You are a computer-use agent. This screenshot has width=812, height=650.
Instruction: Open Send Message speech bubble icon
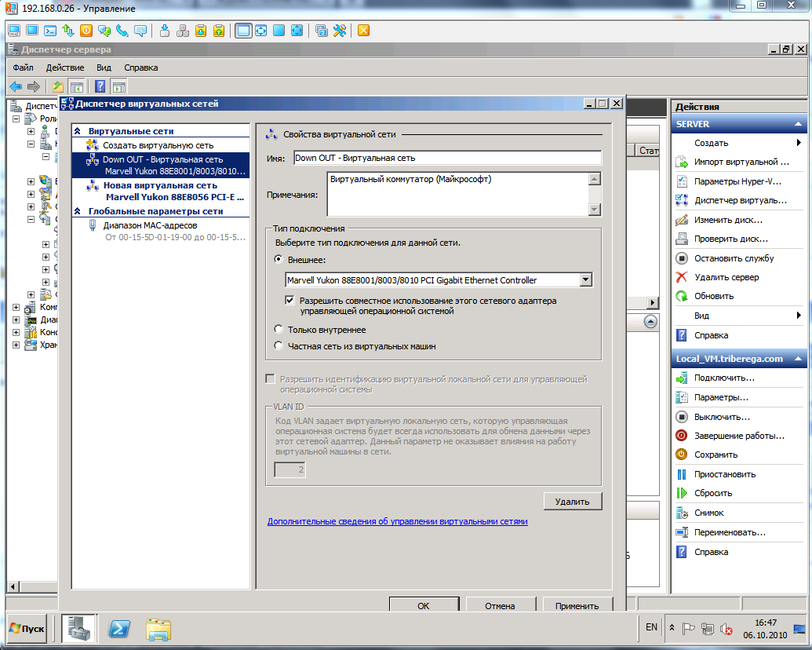(x=140, y=31)
